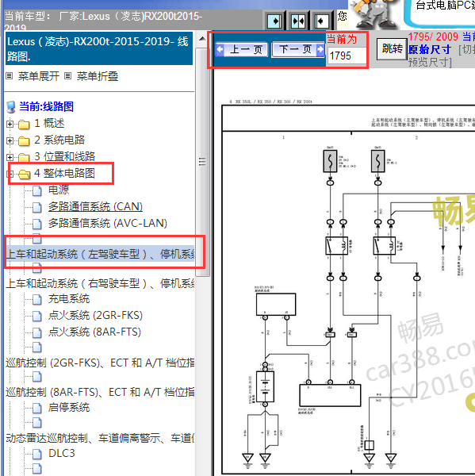Open the 动态雷达巡航控制 entry
The width and height of the screenshot is (475, 476).
click(101, 439)
